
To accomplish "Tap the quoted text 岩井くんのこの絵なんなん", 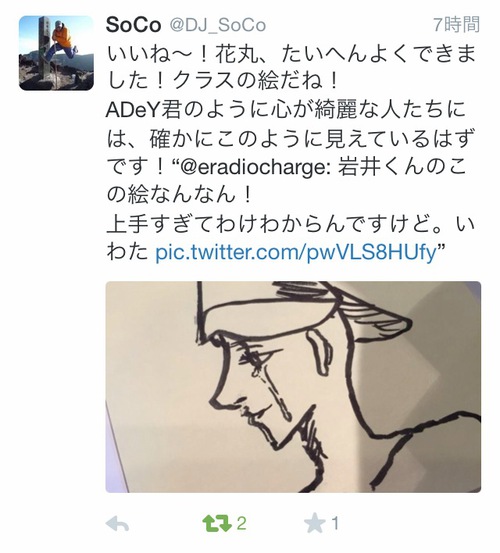I will click(x=286, y=181).
